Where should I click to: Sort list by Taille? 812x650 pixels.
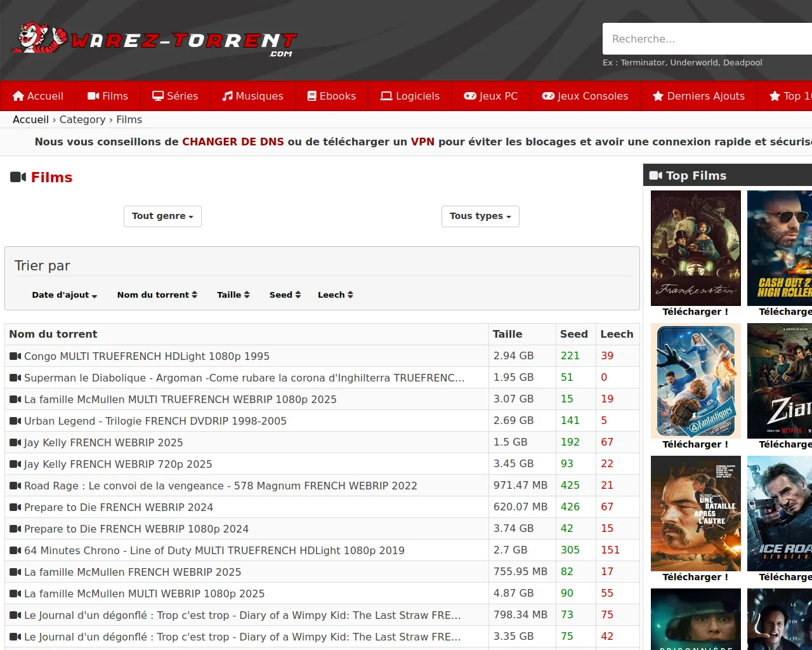click(x=233, y=295)
